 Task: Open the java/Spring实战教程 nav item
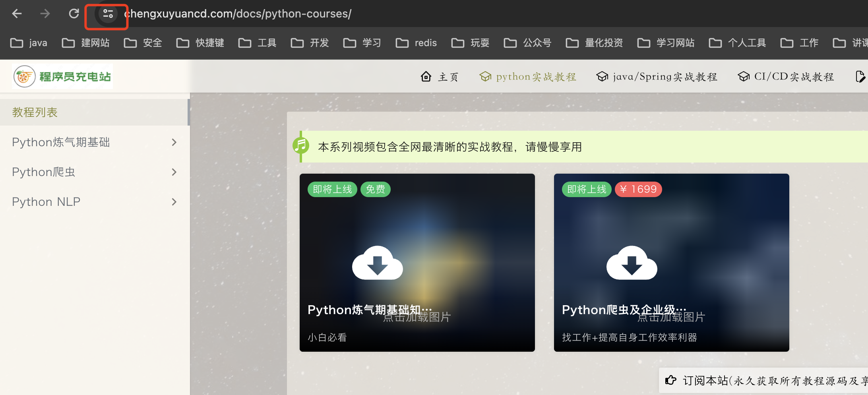click(657, 77)
